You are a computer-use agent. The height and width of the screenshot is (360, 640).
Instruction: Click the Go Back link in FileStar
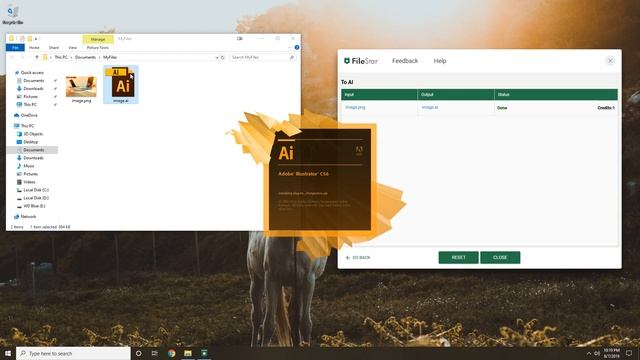(x=358, y=258)
